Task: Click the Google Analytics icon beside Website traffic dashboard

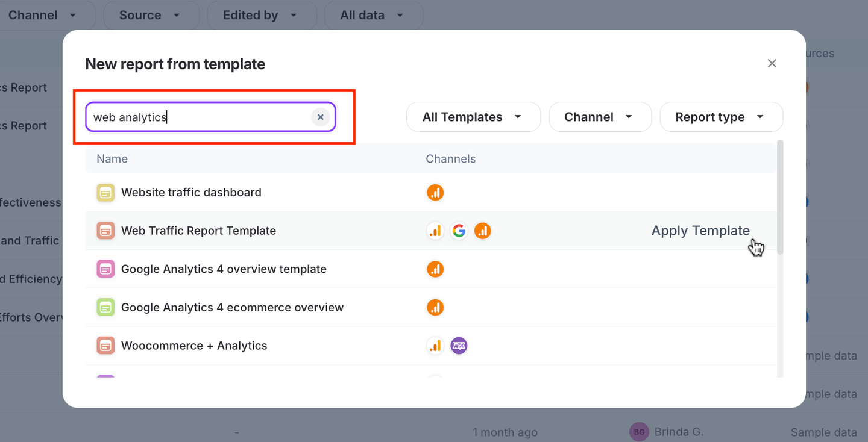Action: tap(435, 192)
